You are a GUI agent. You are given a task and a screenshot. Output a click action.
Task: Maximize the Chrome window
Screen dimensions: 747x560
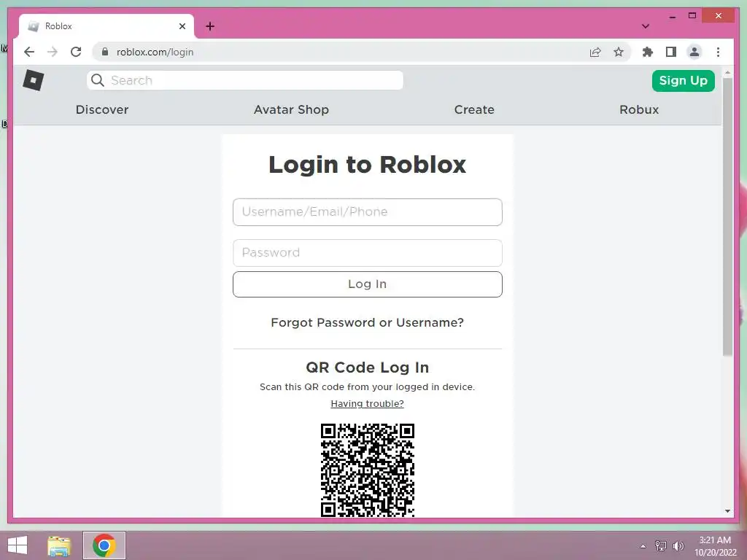coord(692,16)
